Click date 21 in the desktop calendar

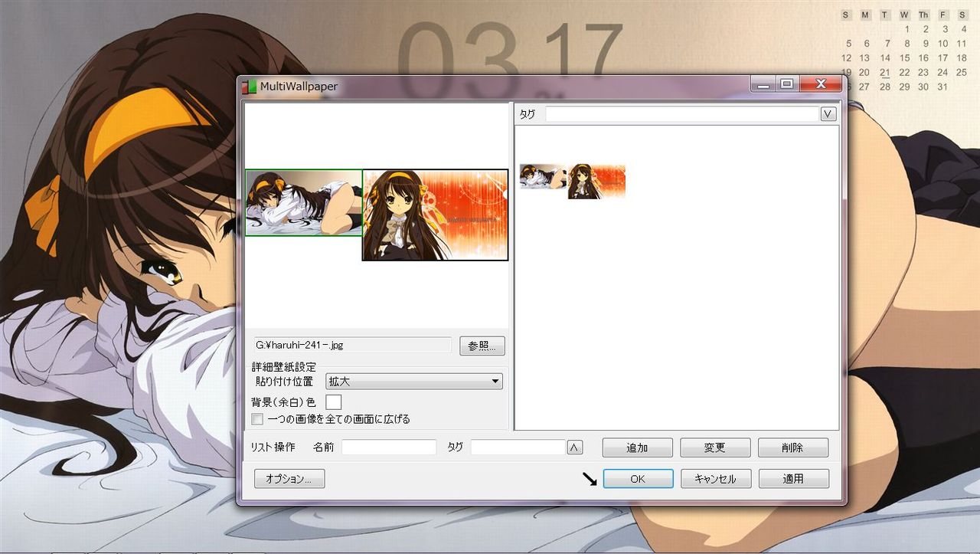885,73
